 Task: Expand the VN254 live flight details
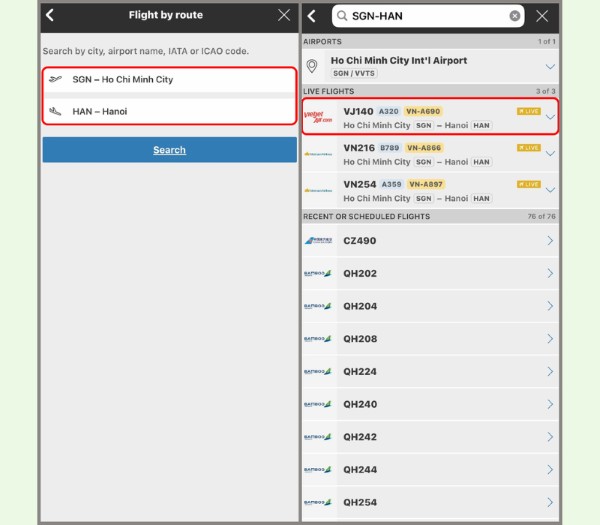(549, 189)
